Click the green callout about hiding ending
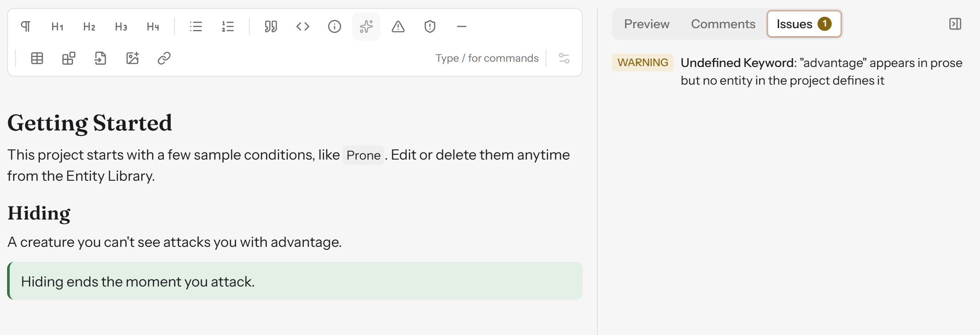This screenshot has height=335, width=980. click(295, 281)
